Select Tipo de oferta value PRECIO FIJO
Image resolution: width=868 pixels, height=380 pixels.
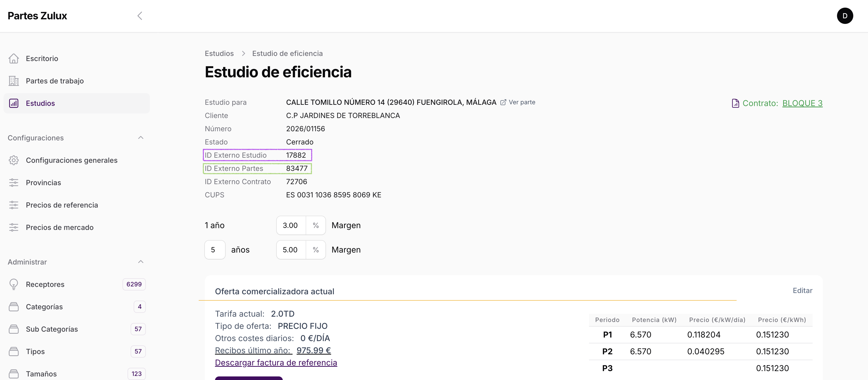click(302, 326)
